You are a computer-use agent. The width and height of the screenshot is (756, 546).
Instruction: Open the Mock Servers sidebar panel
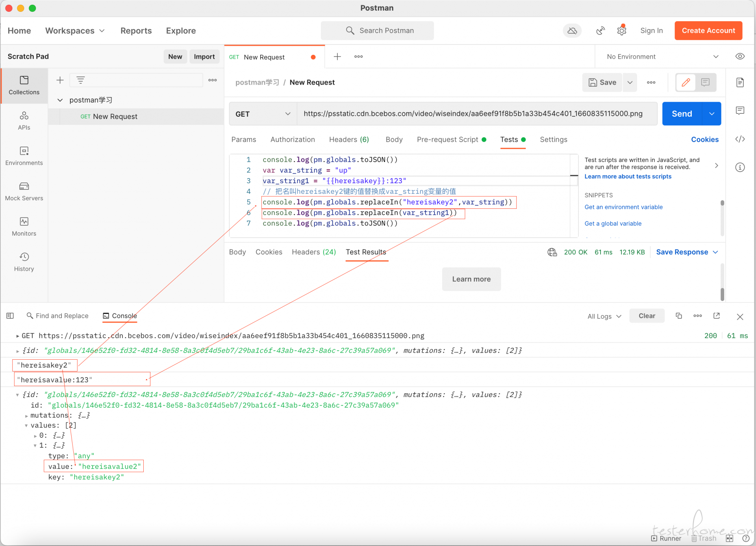pyautogui.click(x=24, y=192)
